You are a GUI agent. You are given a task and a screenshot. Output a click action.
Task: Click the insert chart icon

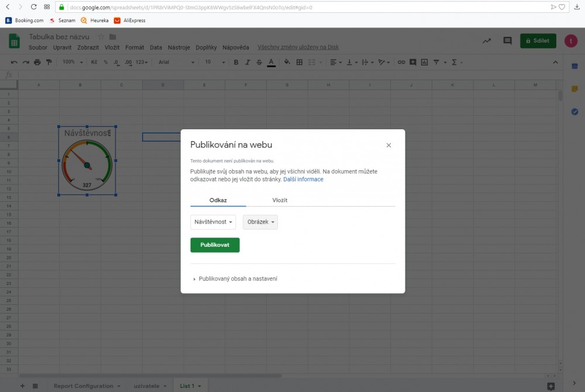click(425, 62)
